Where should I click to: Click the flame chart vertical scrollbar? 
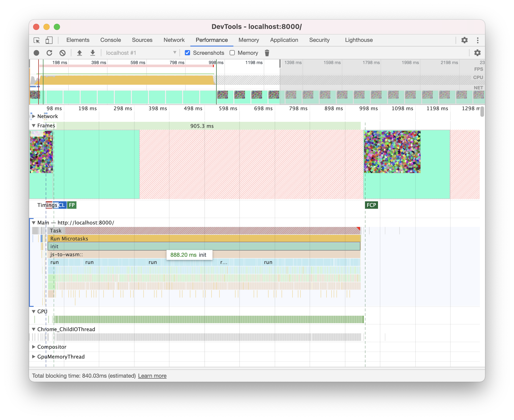pos(482,112)
